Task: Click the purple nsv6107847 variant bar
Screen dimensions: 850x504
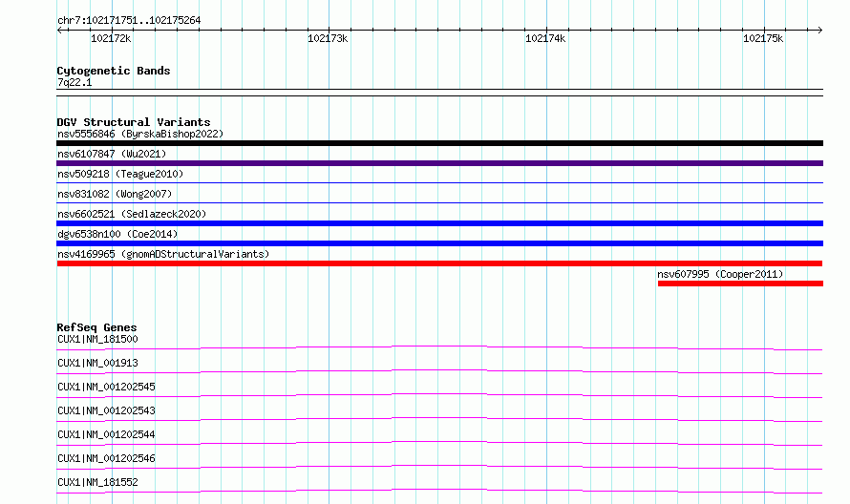Action: point(439,163)
